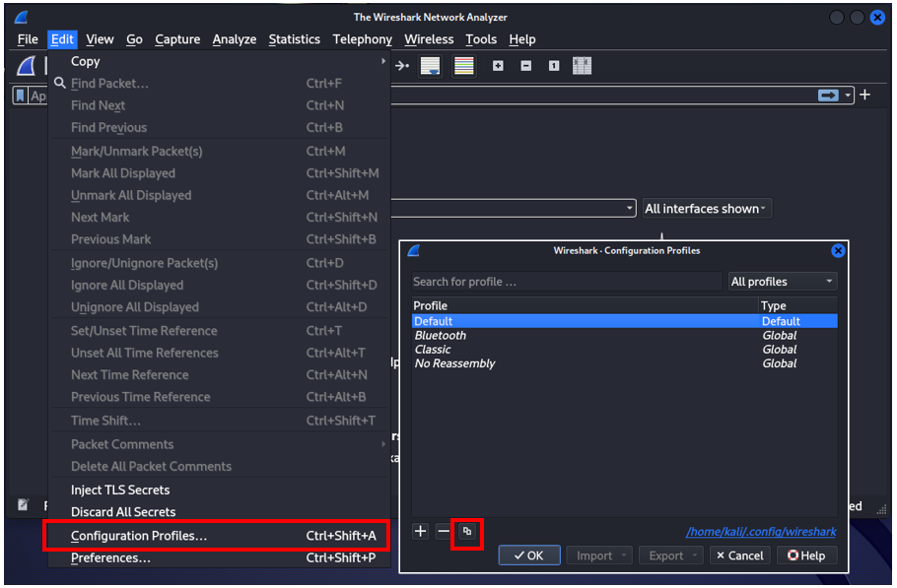Apply display filter with the arrow button
897x588 pixels.
(x=828, y=95)
